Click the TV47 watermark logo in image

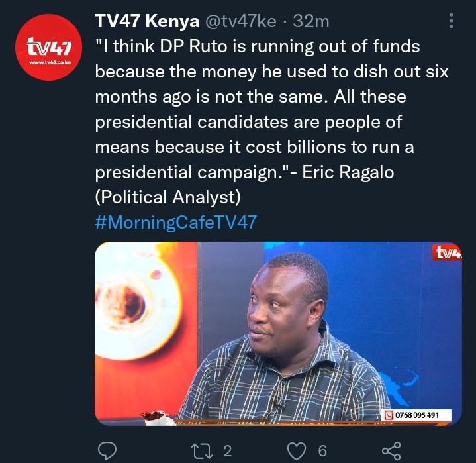click(x=447, y=253)
